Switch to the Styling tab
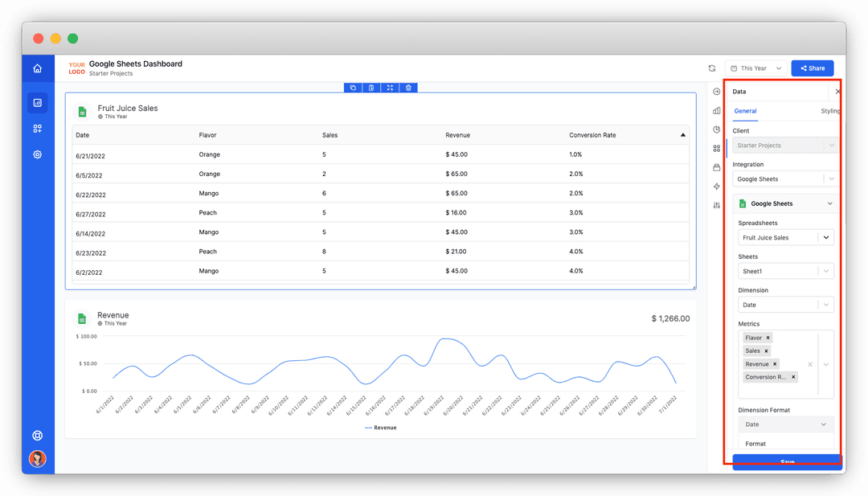Viewport: 868px width, 496px height. coord(829,111)
